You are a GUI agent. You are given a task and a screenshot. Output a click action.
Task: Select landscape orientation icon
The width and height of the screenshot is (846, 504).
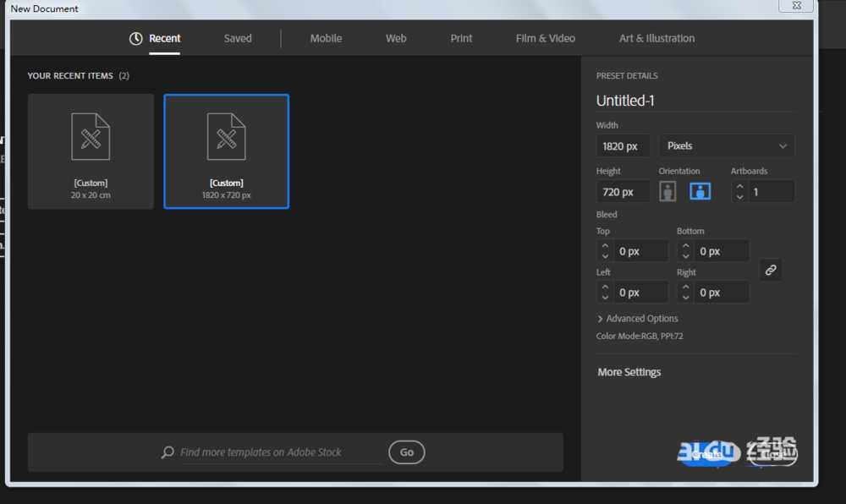tap(700, 191)
